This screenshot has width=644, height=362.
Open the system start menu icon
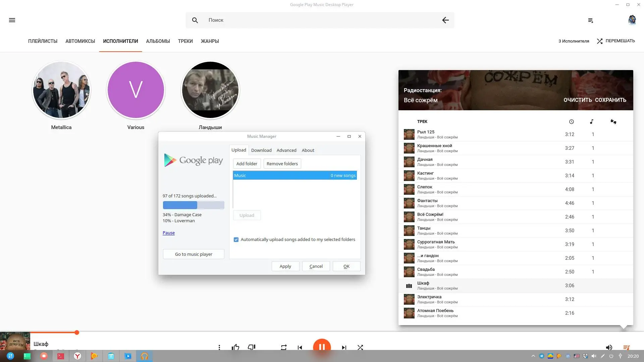tap(10, 356)
